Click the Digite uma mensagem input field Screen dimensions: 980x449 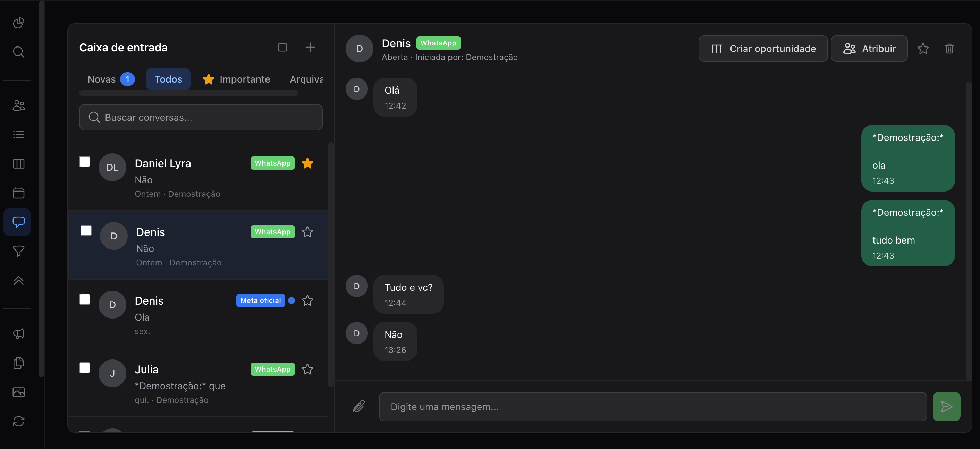(653, 406)
